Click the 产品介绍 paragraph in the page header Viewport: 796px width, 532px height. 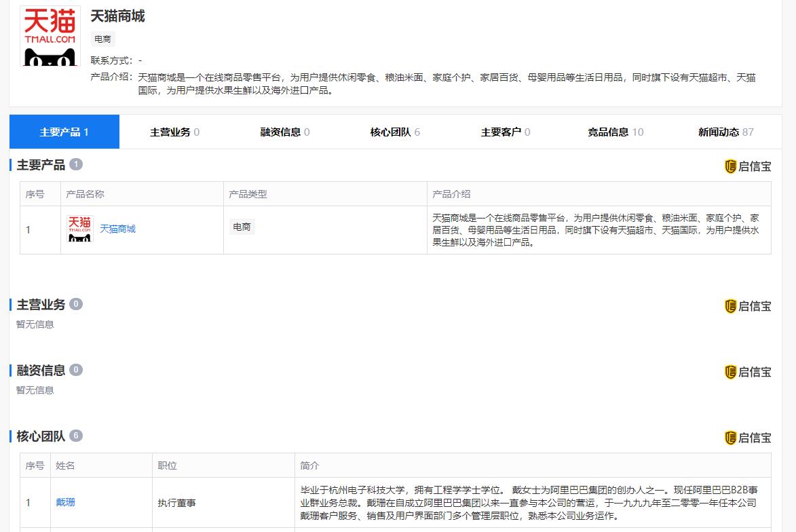click(447, 83)
